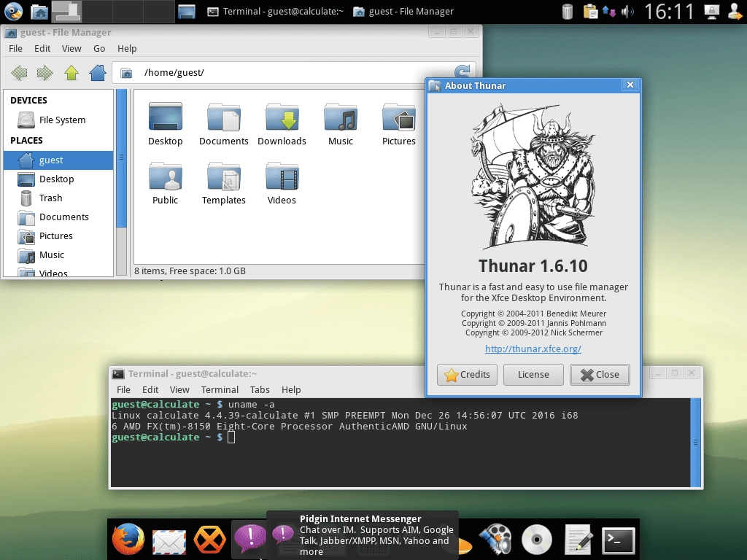Screen dimensions: 747x560
Task: Click the terminal window's vertical scrollbar
Action: [695, 443]
